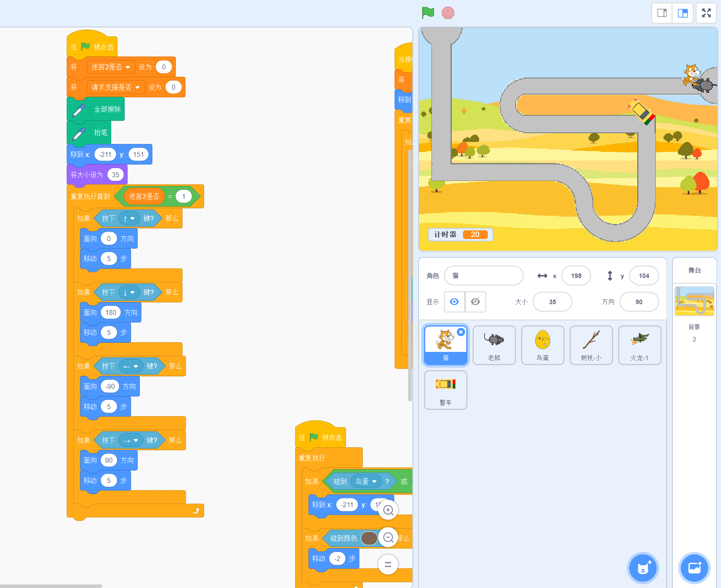
Task: Select the 老鼠 sprite
Action: (x=494, y=345)
